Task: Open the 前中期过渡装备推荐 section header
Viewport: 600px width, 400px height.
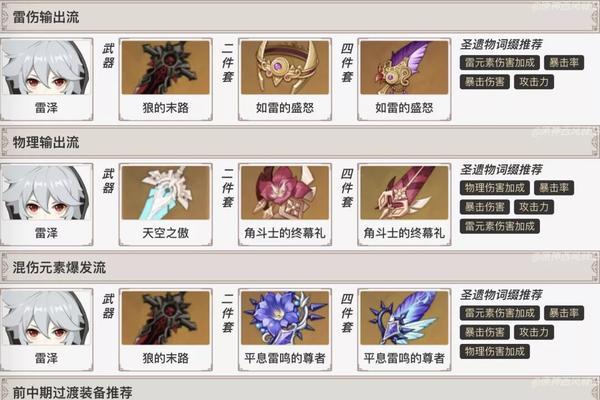Action: click(x=300, y=390)
